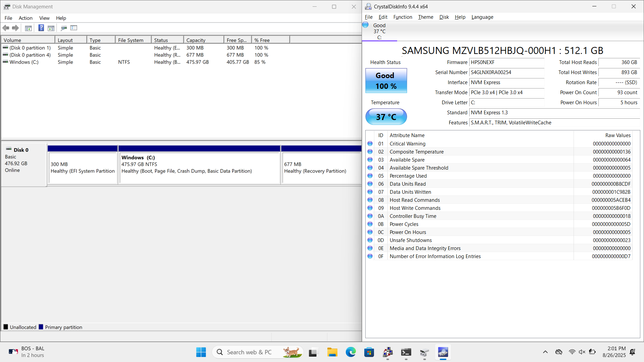This screenshot has height=362, width=644.
Task: Click the Data Units Written attribute row
Action: pos(500,192)
